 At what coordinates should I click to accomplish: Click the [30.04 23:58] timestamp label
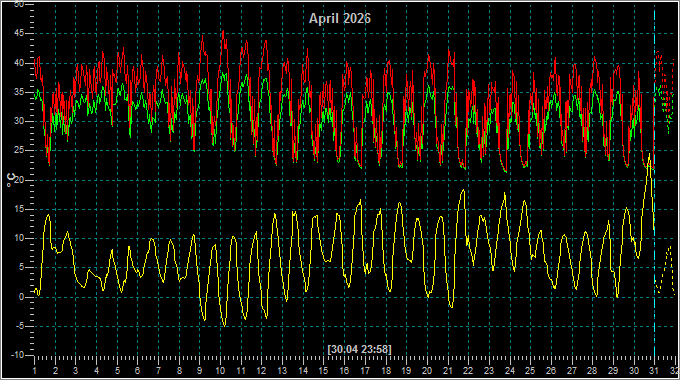coord(360,349)
